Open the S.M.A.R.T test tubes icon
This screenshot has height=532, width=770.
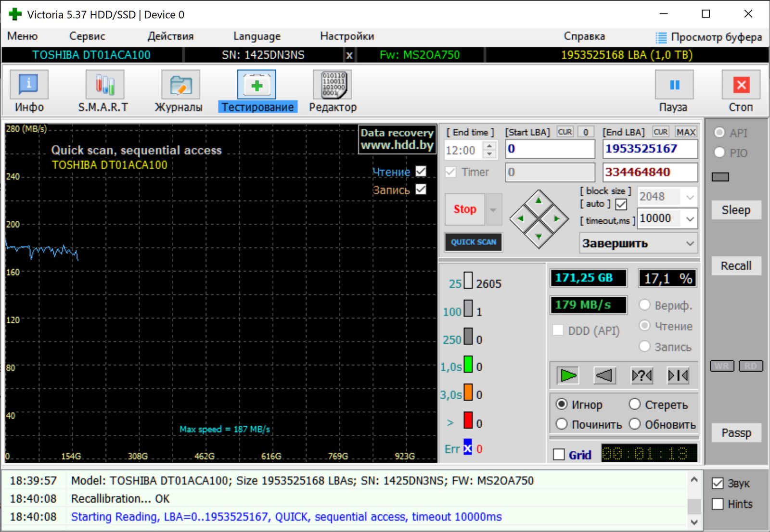point(104,85)
